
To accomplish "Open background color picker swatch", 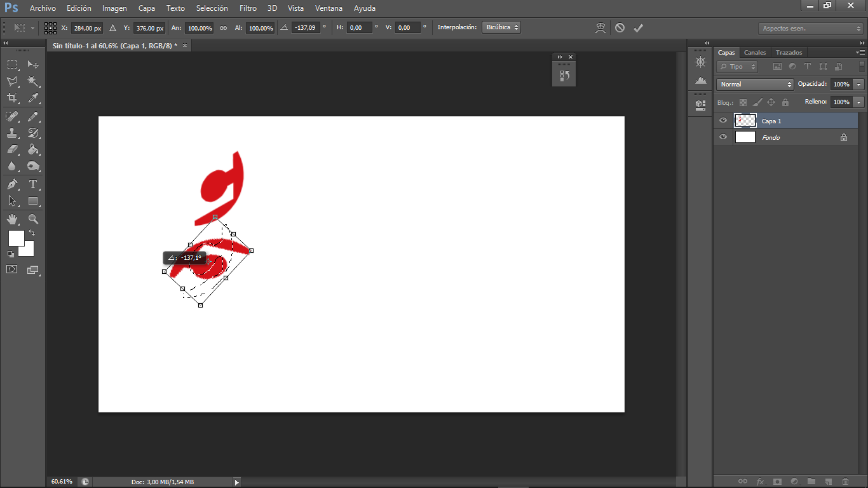I will tap(29, 252).
